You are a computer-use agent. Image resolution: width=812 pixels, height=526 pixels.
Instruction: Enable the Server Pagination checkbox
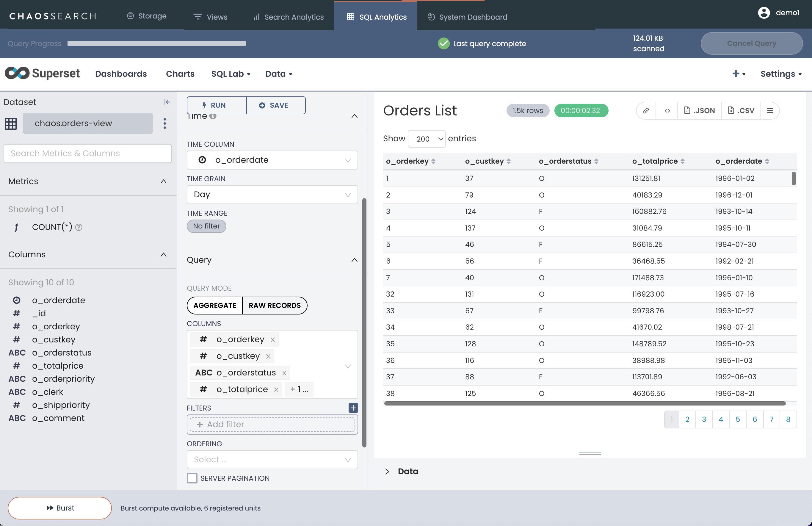pyautogui.click(x=192, y=478)
